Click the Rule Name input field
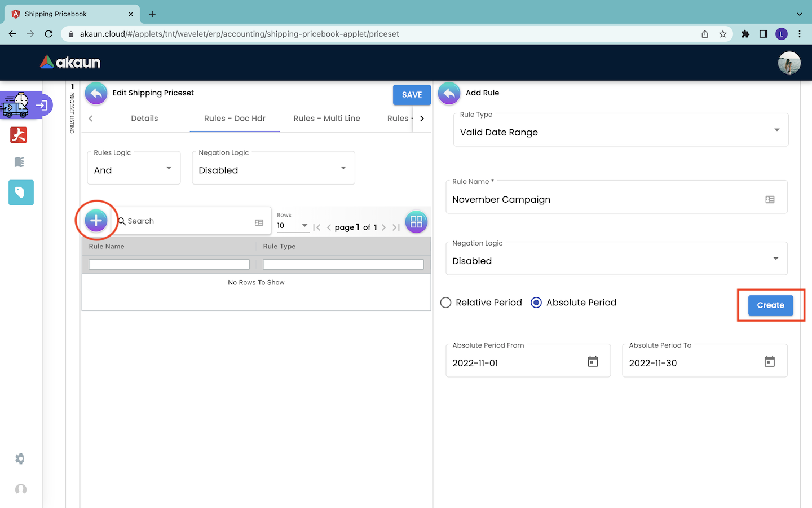The image size is (812, 508). 603,200
